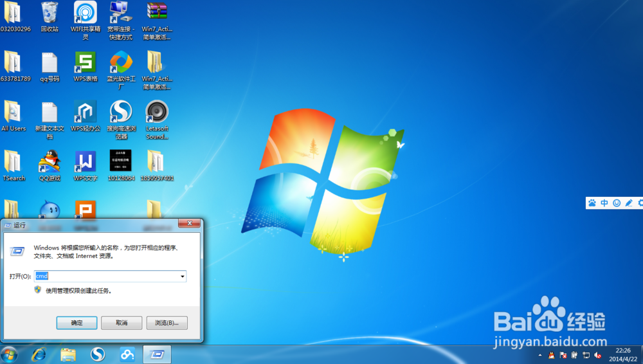Toggle the 中 Chinese input mode
The height and width of the screenshot is (364, 643).
click(604, 203)
